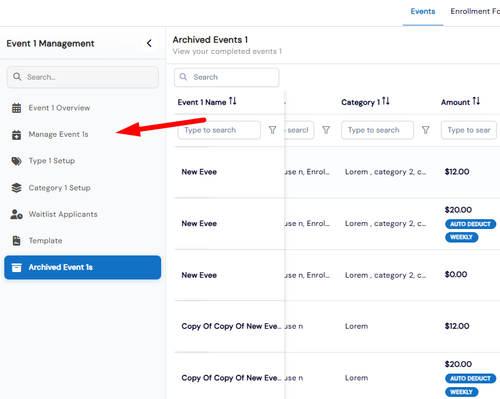The width and height of the screenshot is (500, 399).
Task: Click the Waitlist Applicants user icon
Action: pos(16,214)
